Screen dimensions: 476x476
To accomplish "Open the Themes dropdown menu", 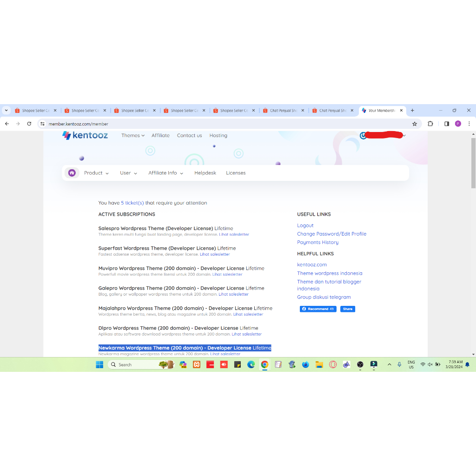I will (x=132, y=135).
